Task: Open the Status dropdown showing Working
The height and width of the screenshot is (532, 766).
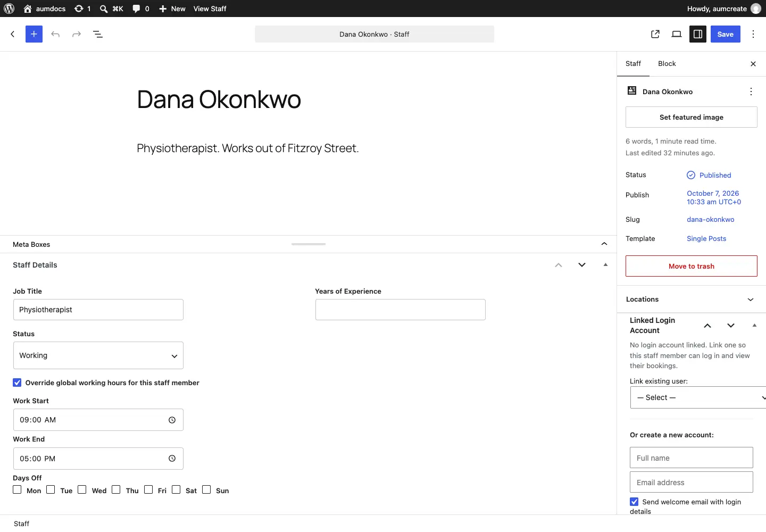Action: (98, 355)
